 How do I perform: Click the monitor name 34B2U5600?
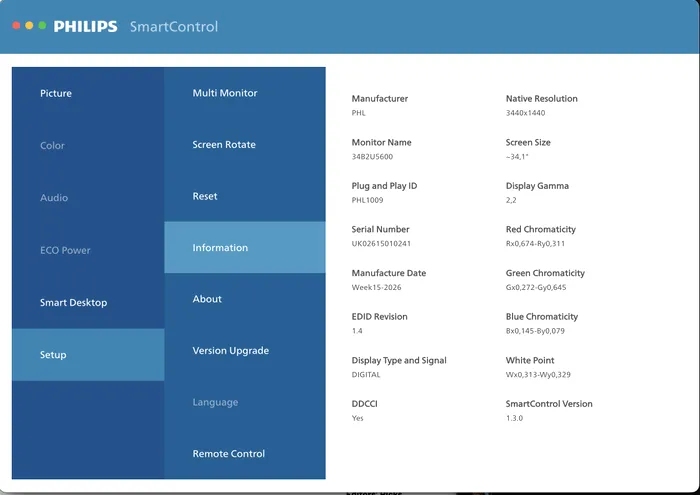click(372, 157)
